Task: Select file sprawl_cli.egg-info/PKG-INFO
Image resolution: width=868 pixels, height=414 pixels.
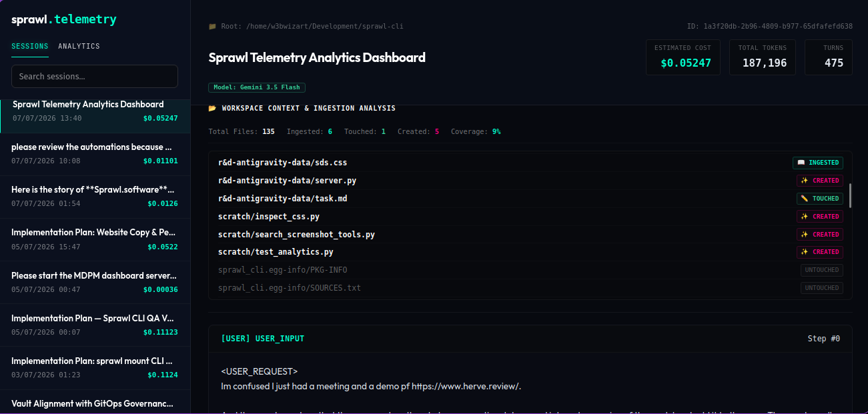Action: pos(282,270)
